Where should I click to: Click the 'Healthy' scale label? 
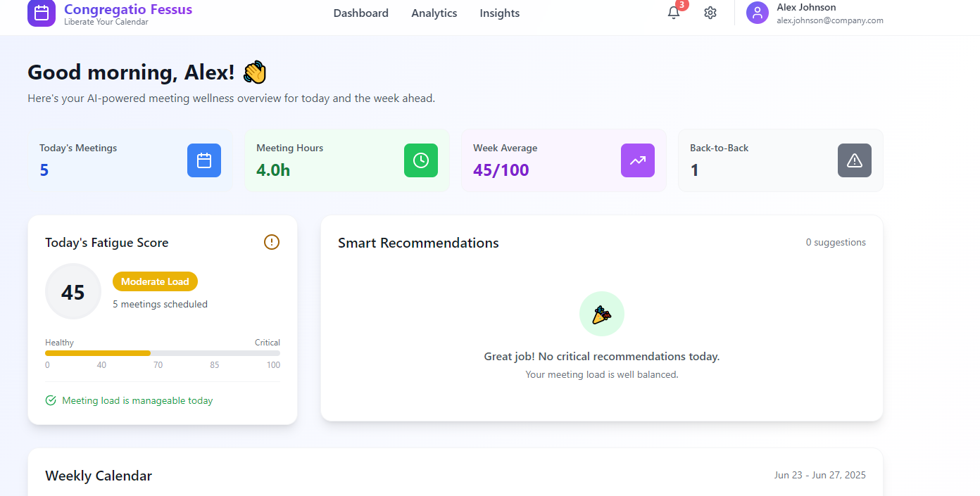coord(59,343)
